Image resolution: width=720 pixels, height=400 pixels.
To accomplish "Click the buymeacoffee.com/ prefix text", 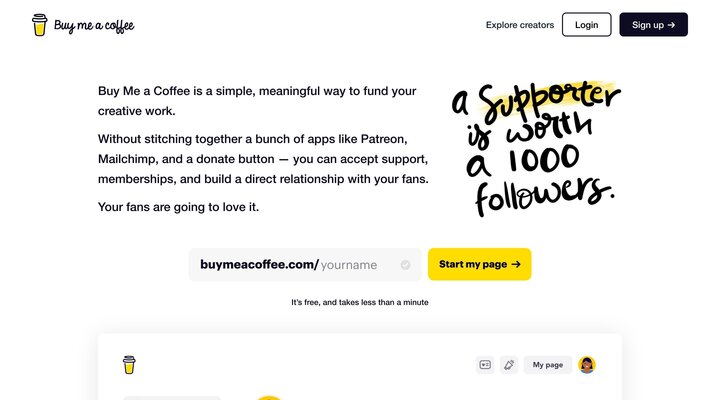I will coord(259,265).
